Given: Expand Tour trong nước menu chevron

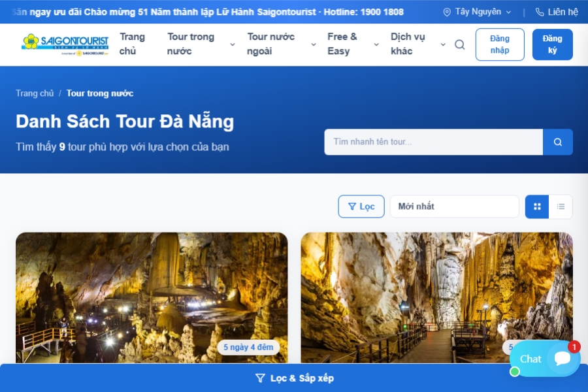Looking at the screenshot, I should (233, 44).
